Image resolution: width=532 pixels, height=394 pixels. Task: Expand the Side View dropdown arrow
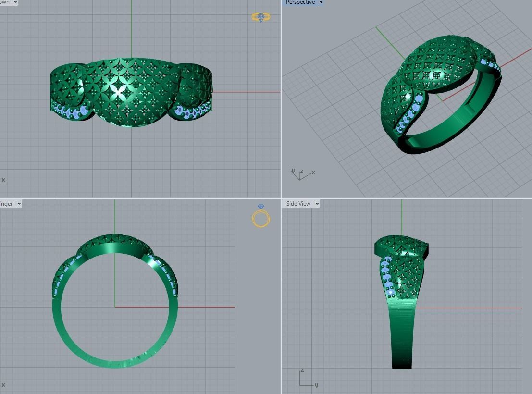tap(317, 204)
